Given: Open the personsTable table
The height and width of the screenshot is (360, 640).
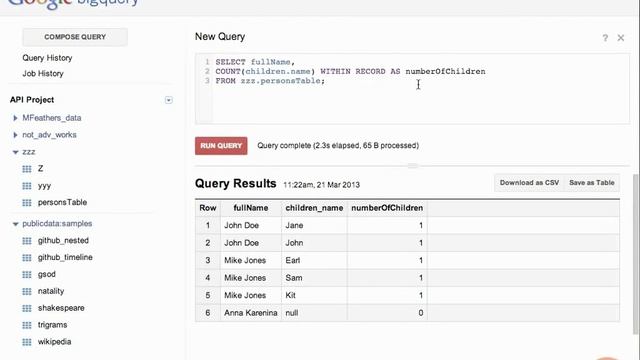Looking at the screenshot, I should [62, 202].
